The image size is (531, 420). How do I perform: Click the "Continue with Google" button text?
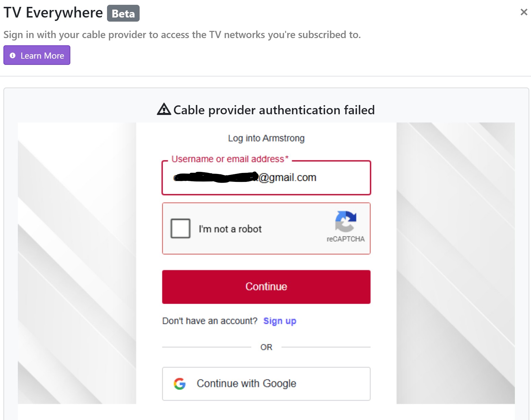246,383
